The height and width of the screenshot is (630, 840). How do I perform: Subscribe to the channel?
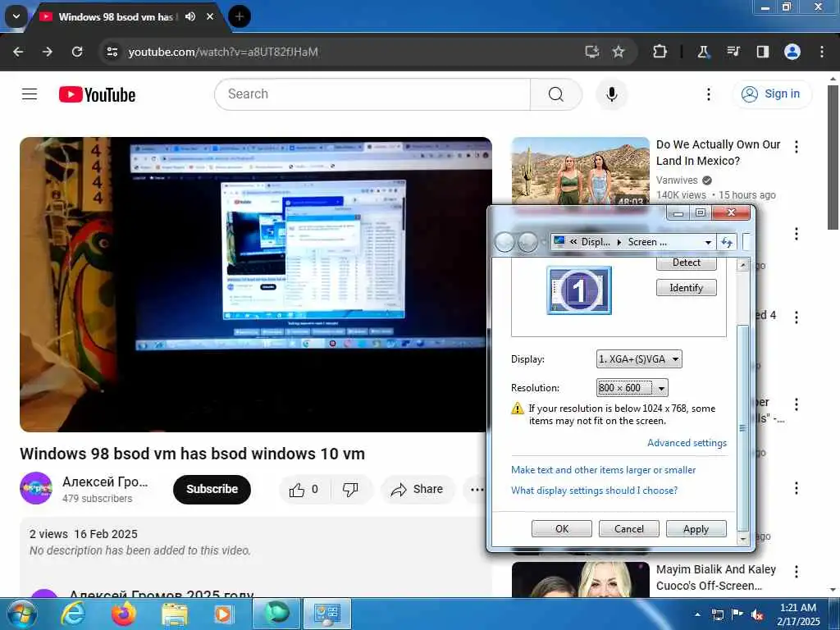(212, 489)
